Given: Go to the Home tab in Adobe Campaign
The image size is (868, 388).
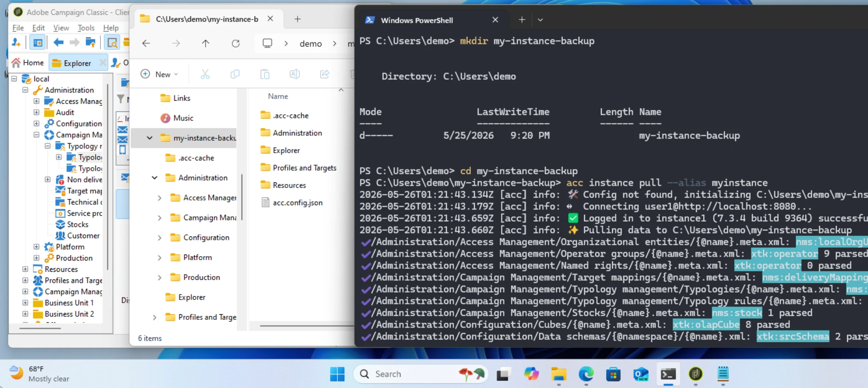Looking at the screenshot, I should click(x=28, y=63).
